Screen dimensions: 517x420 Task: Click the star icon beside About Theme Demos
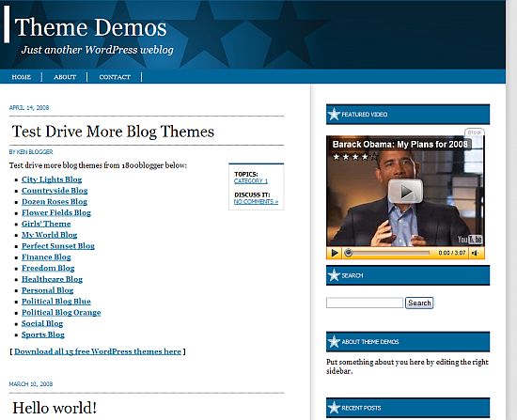point(334,341)
